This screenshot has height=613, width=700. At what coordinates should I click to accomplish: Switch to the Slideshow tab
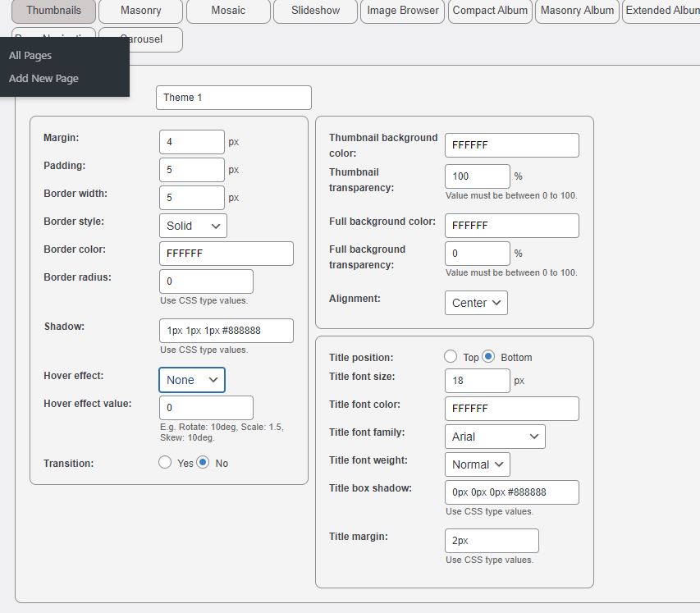(315, 11)
